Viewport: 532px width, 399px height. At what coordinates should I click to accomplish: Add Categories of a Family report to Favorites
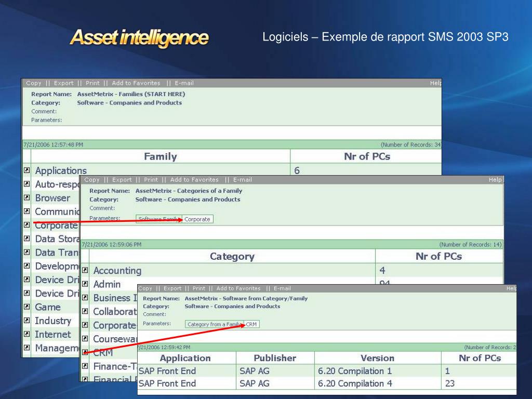(194, 180)
